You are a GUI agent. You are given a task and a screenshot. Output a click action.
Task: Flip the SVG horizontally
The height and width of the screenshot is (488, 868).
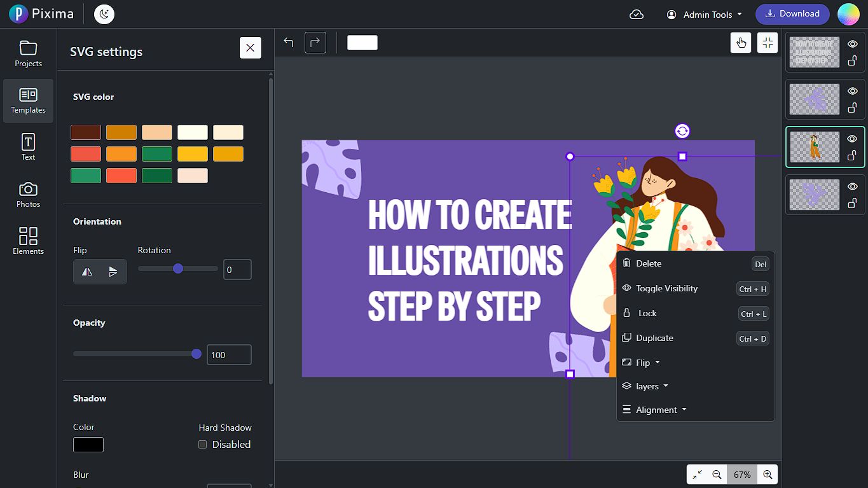(88, 272)
